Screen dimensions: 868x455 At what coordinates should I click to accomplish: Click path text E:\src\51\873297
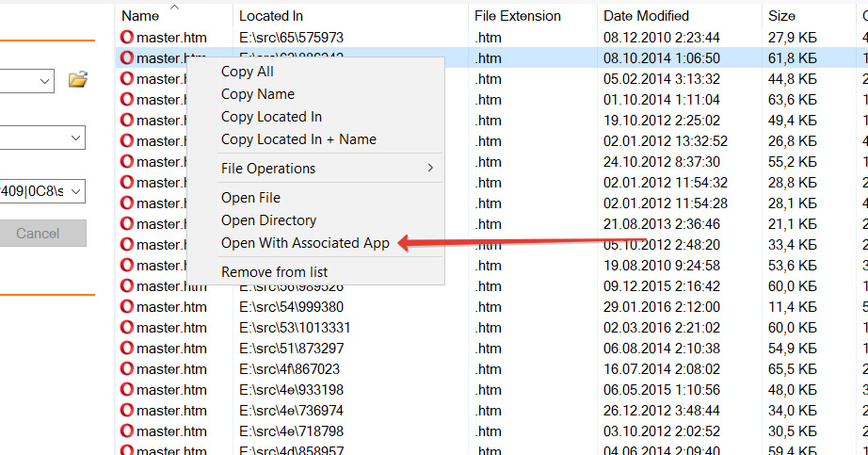(291, 348)
